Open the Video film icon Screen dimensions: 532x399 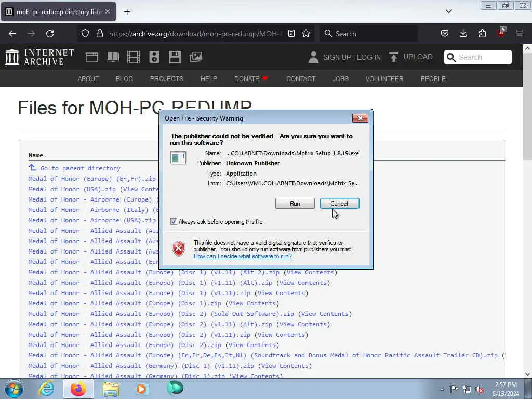pos(134,57)
